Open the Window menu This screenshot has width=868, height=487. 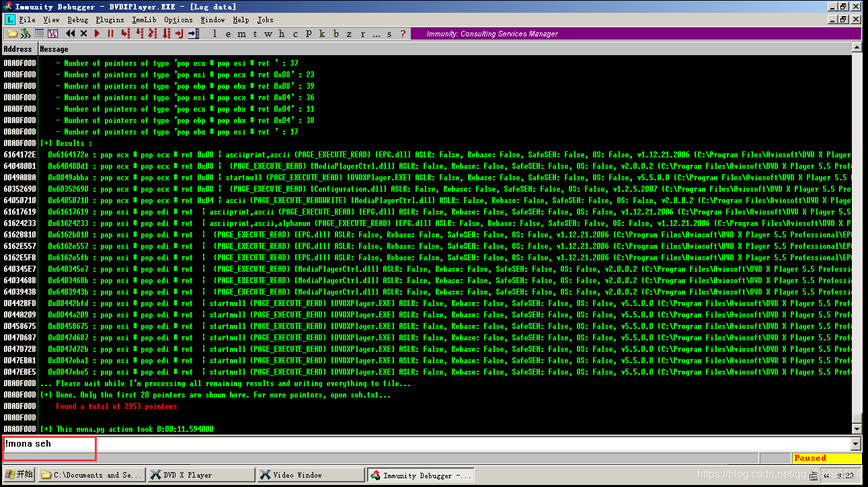click(212, 20)
